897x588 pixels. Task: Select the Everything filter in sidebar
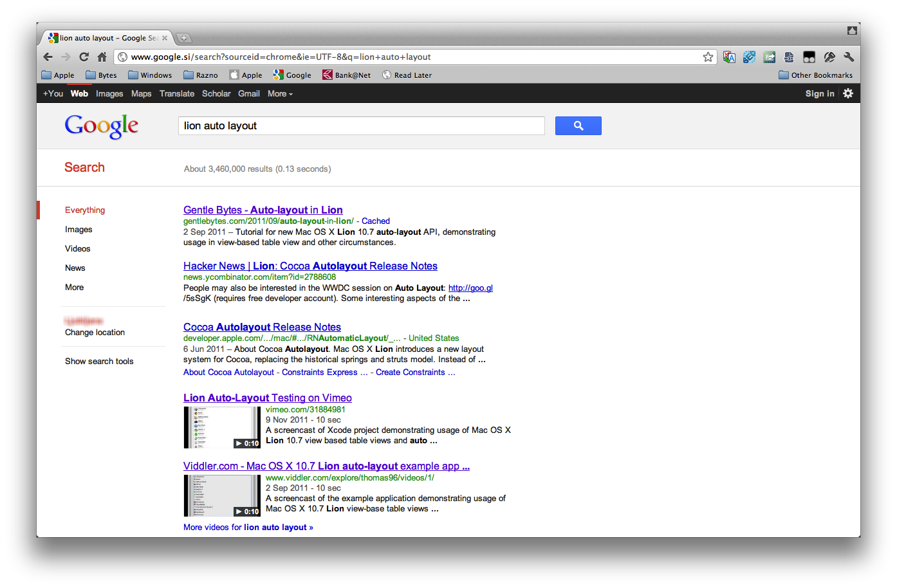click(85, 210)
